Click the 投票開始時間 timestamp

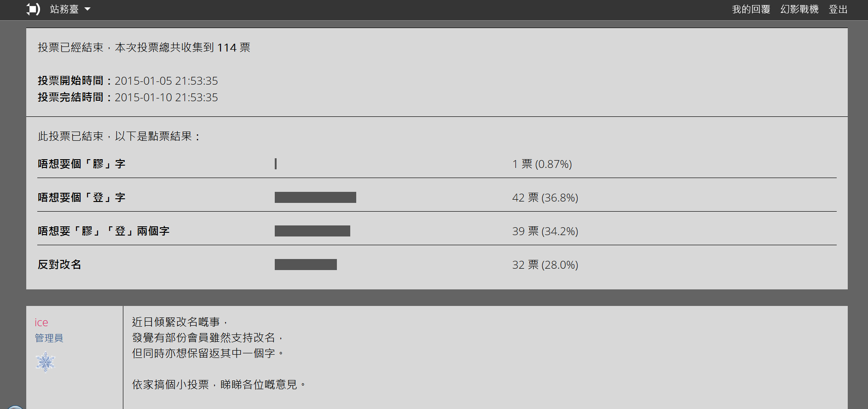coord(166,81)
